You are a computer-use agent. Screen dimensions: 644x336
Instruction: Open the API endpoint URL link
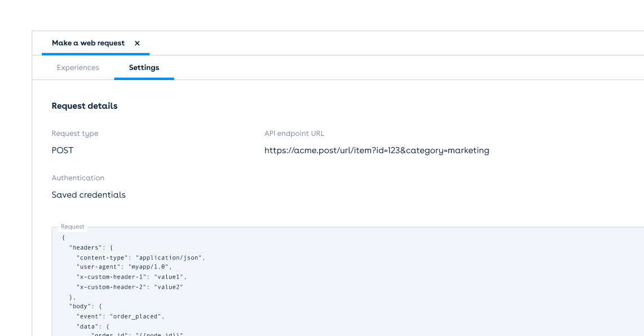377,150
